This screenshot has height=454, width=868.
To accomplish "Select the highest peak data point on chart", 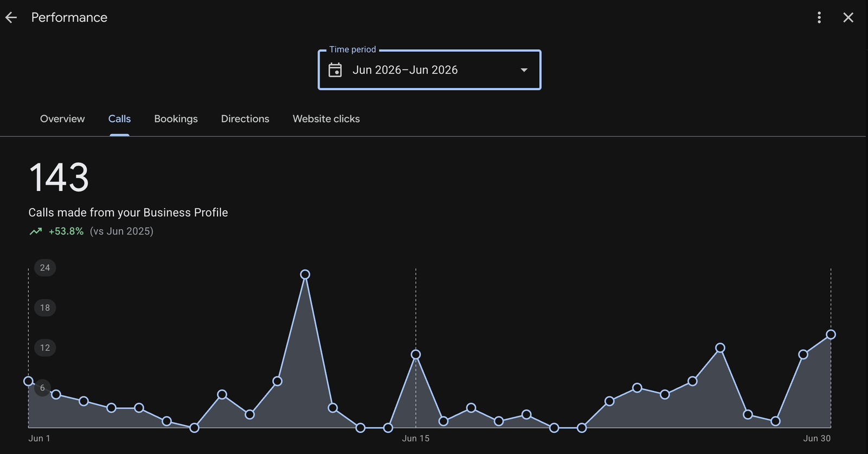I will point(305,274).
